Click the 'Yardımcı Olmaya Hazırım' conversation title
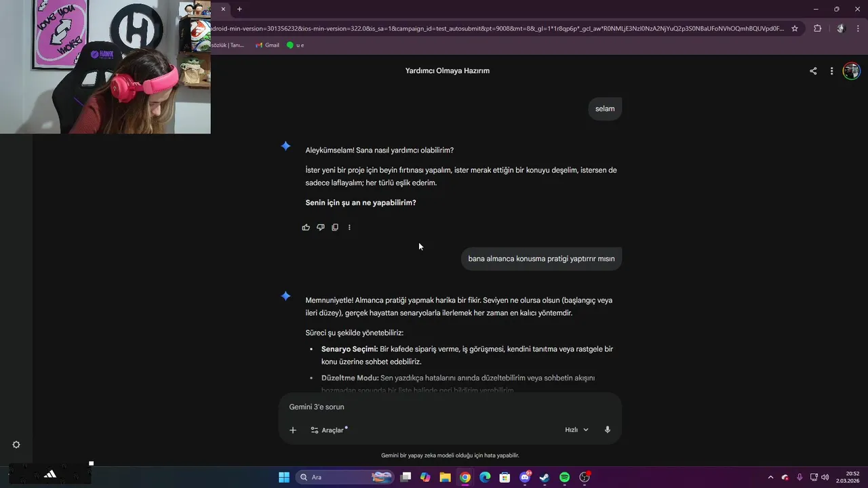 [448, 70]
